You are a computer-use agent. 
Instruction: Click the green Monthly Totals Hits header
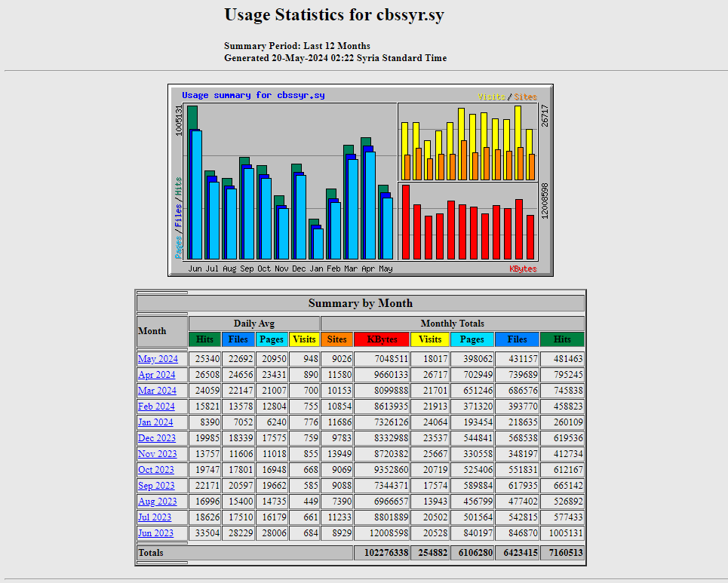pos(562,339)
